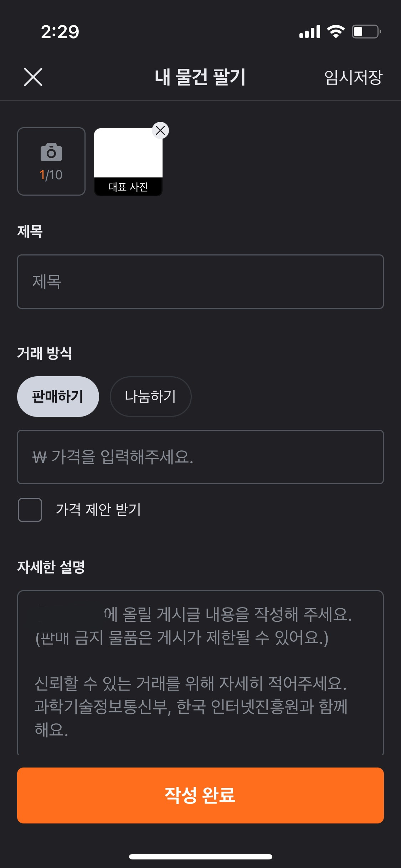Submit the post with 작성 완료
This screenshot has width=401, height=868.
[200, 795]
